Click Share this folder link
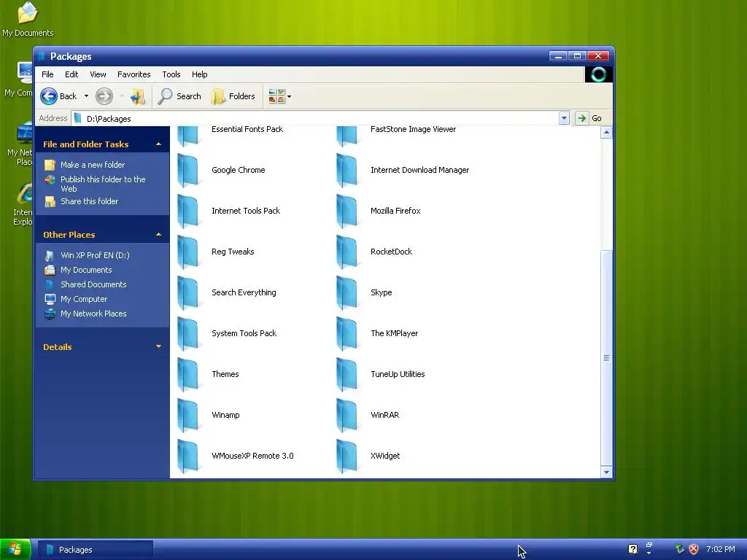 coord(89,201)
